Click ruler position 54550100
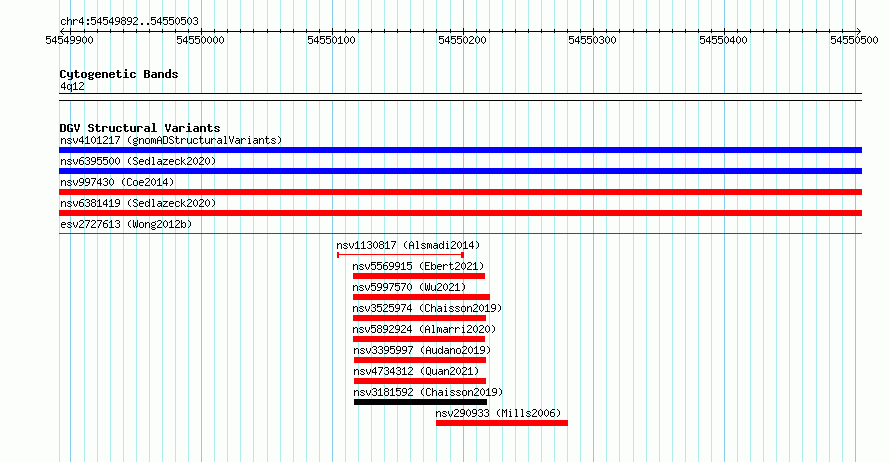 pyautogui.click(x=331, y=40)
